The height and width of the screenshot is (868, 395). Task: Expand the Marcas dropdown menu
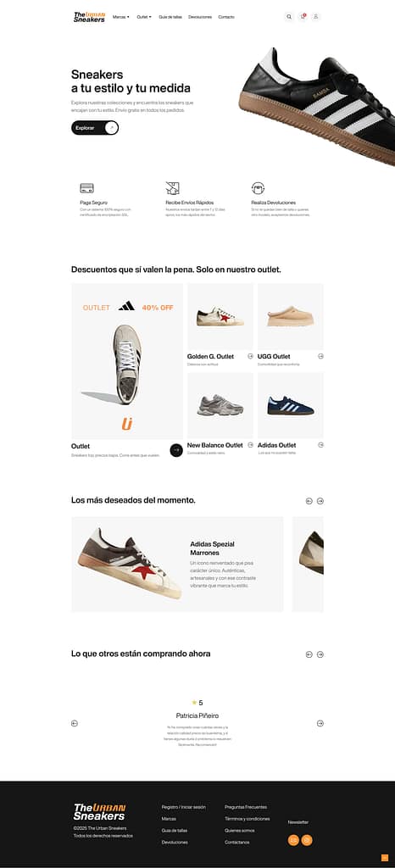pos(120,17)
